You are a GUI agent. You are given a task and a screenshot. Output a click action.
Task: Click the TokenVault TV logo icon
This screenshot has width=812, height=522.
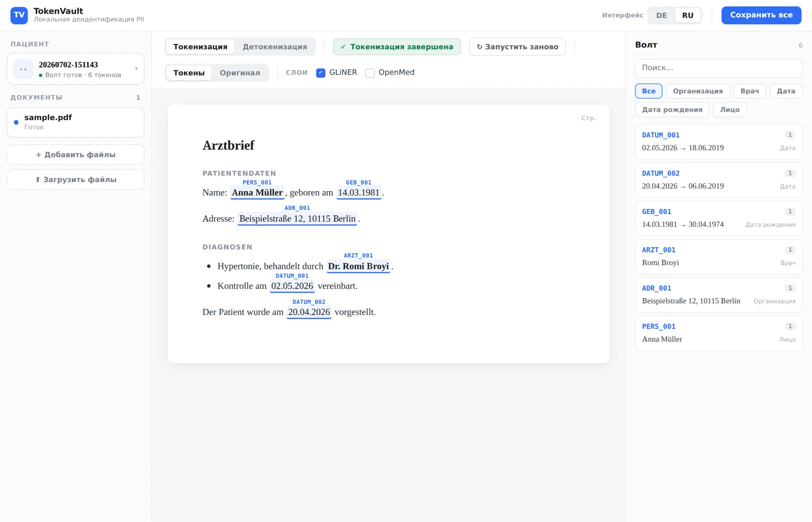(19, 15)
